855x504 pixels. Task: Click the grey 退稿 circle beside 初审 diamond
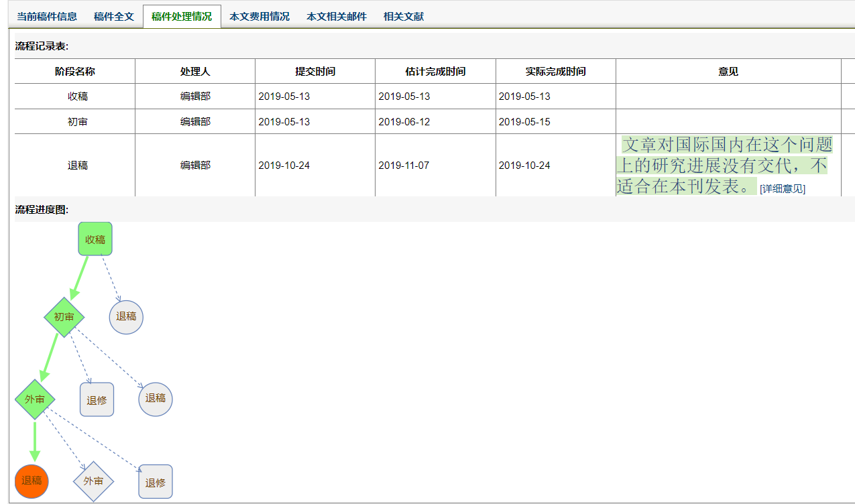click(x=126, y=317)
